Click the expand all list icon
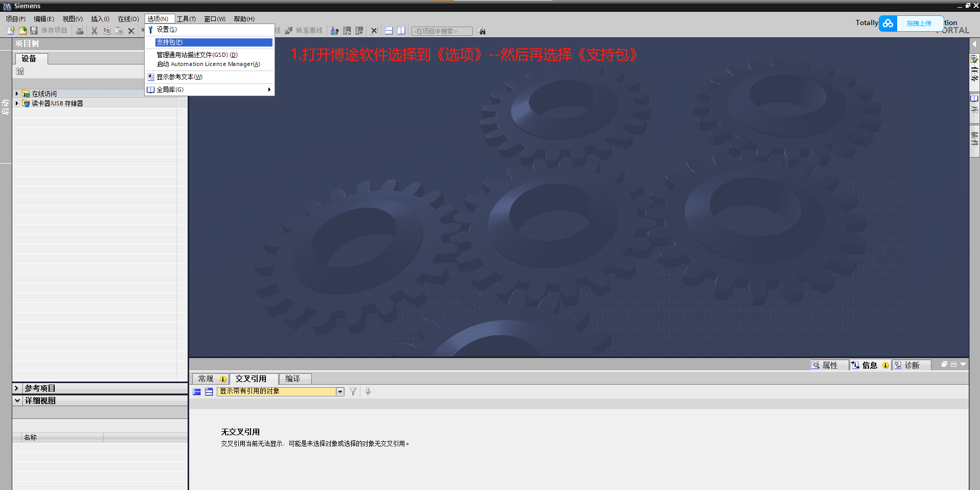 point(197,392)
